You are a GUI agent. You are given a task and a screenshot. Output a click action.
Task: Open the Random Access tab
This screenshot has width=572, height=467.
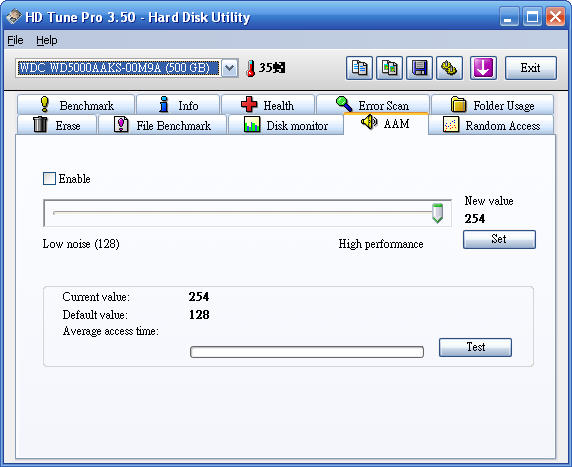point(491,125)
